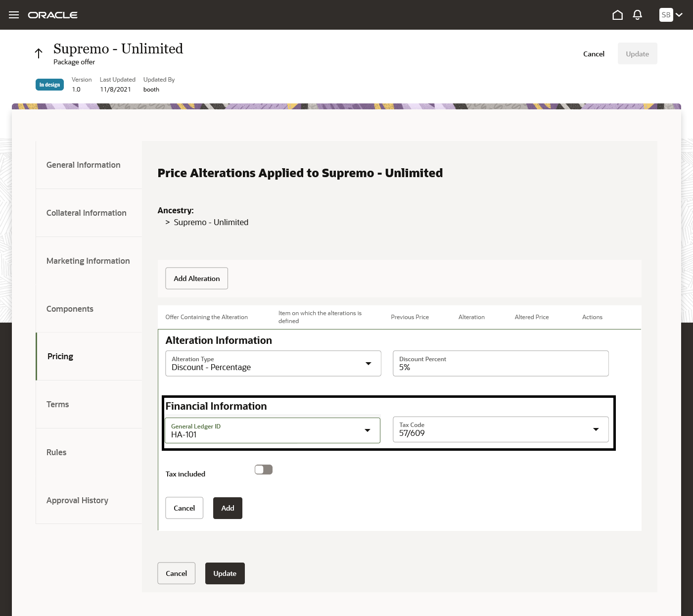Open the Terms tab
The height and width of the screenshot is (616, 693).
tap(89, 404)
